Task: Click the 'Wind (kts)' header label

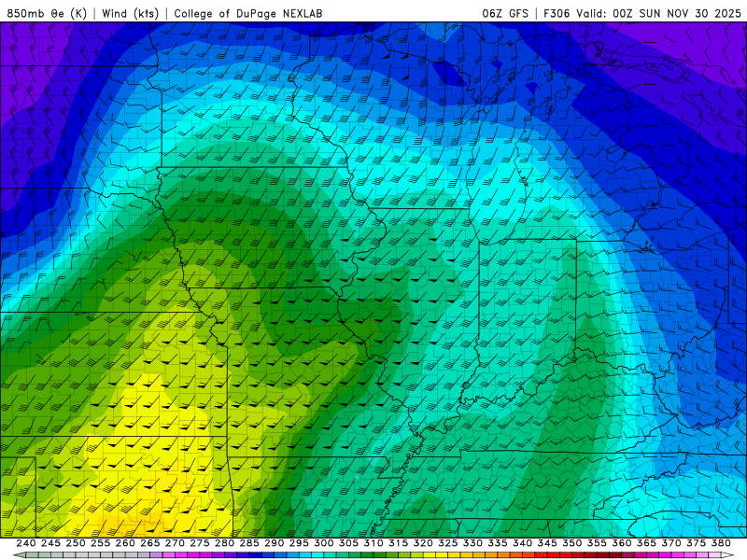Action: [130, 13]
